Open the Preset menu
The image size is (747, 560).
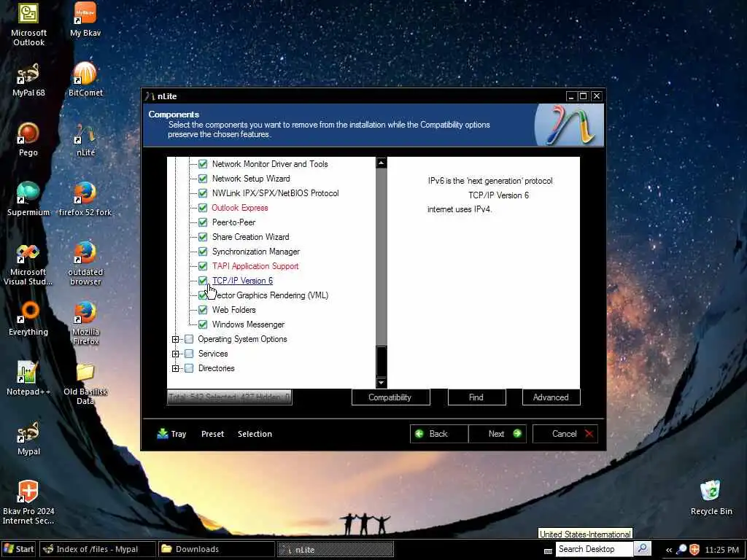[x=212, y=434]
